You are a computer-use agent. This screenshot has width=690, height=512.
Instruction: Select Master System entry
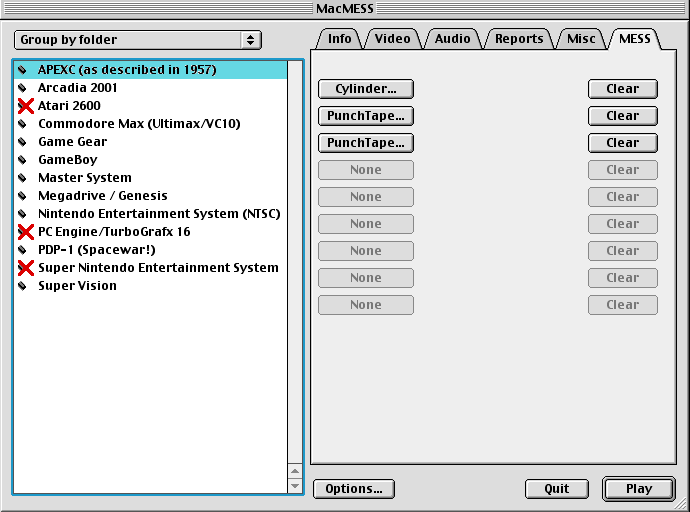[150, 178]
